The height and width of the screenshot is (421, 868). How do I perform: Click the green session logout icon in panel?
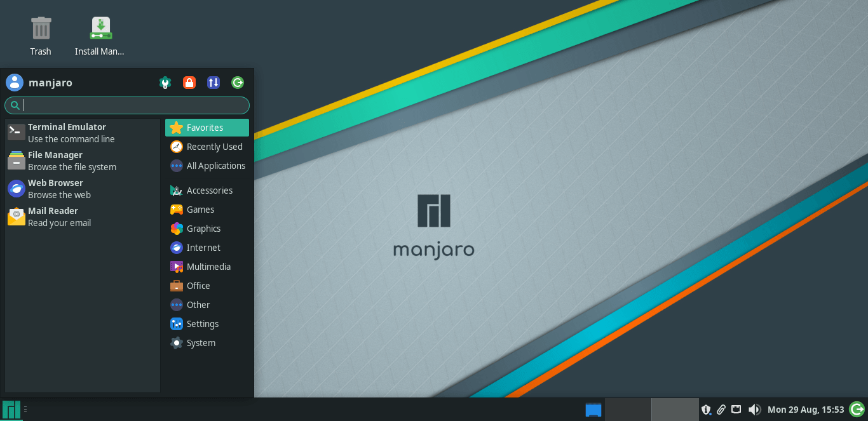tap(857, 410)
